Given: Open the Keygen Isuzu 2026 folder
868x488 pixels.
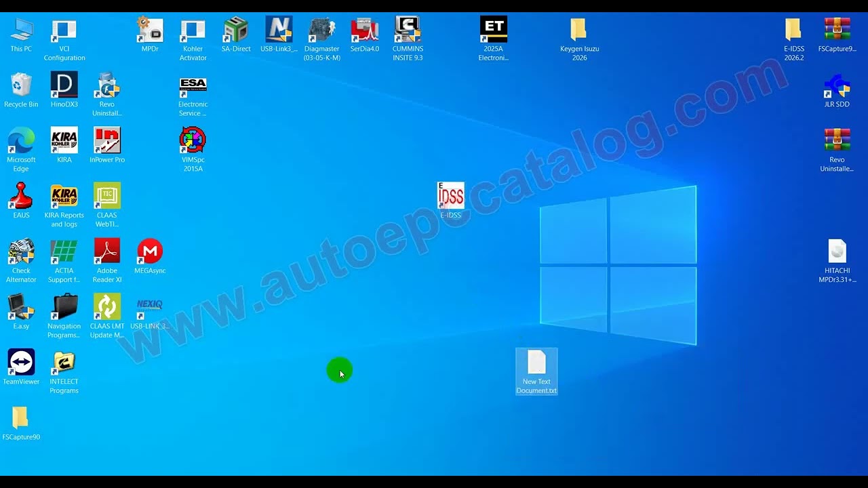Looking at the screenshot, I should 579,39.
